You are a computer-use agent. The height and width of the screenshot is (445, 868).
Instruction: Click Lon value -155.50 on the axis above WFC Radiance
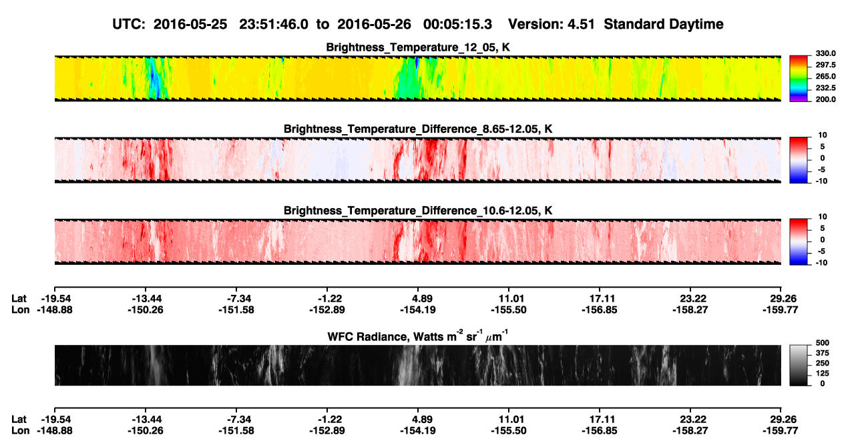click(508, 310)
